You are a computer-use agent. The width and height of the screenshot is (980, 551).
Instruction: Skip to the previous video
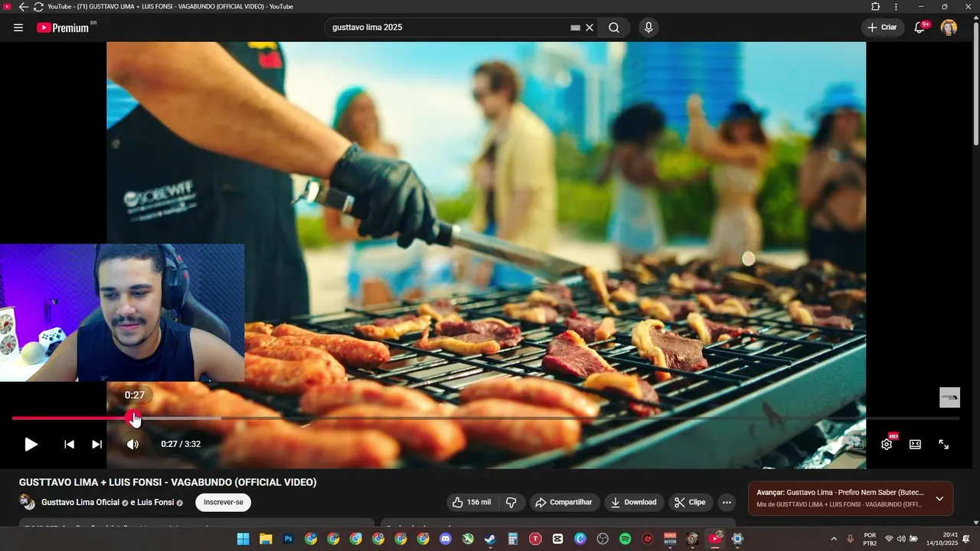click(69, 444)
